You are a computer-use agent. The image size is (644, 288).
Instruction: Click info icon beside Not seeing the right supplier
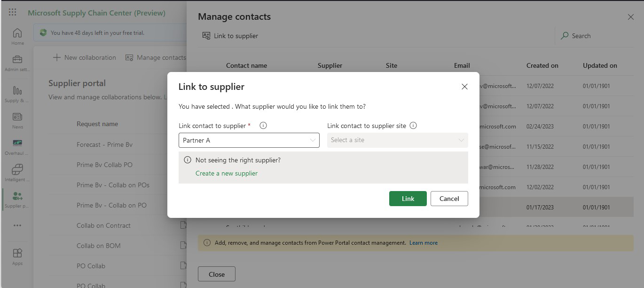tap(188, 160)
